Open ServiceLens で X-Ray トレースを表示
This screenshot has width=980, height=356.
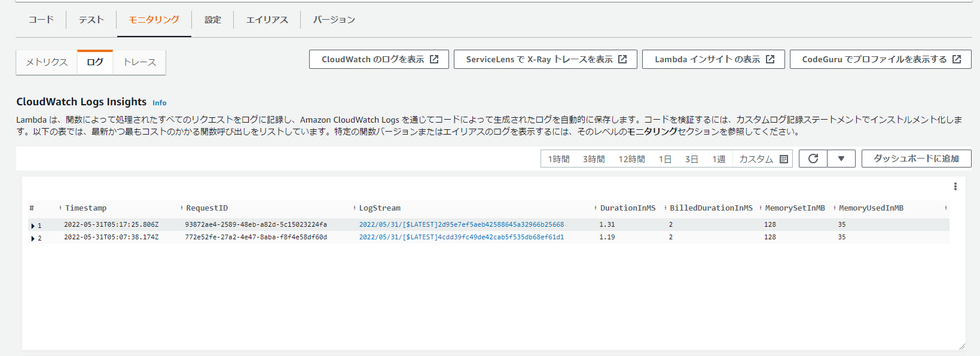(545, 59)
